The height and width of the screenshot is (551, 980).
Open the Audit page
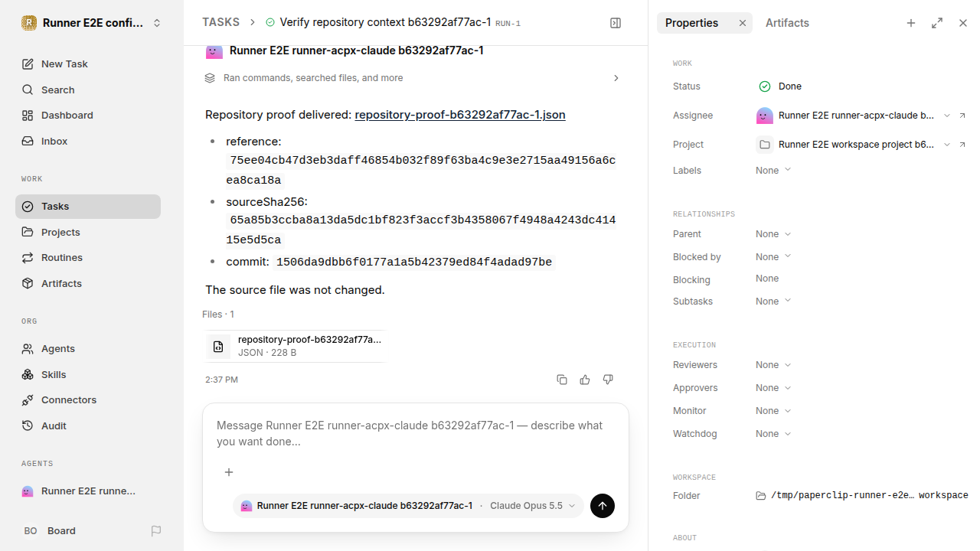(88, 425)
